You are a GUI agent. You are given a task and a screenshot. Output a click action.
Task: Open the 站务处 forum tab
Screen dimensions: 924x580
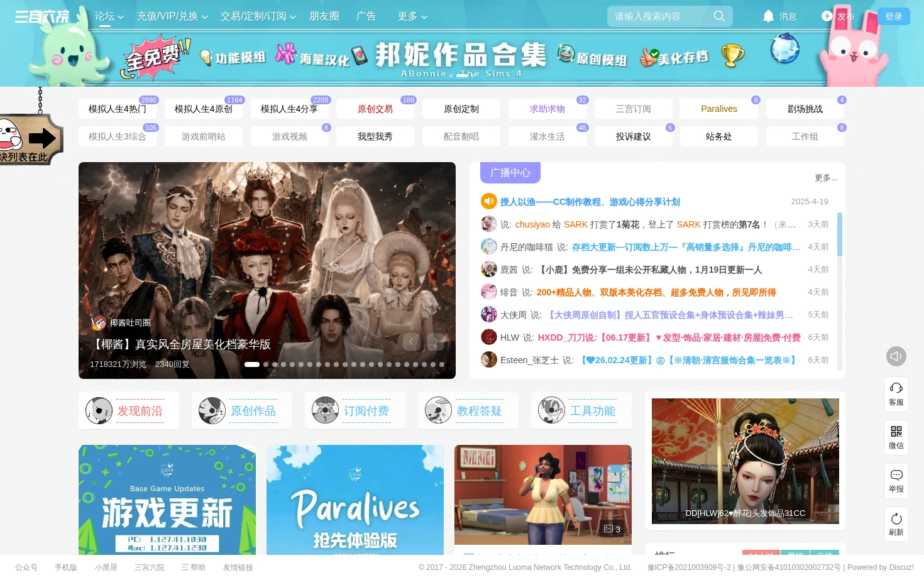[719, 136]
